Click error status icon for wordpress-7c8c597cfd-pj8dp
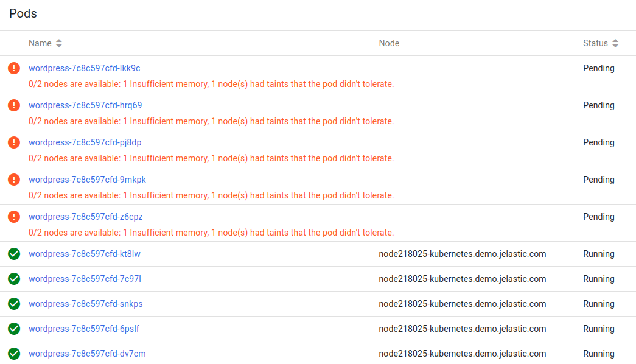The width and height of the screenshot is (636, 364). 14,142
